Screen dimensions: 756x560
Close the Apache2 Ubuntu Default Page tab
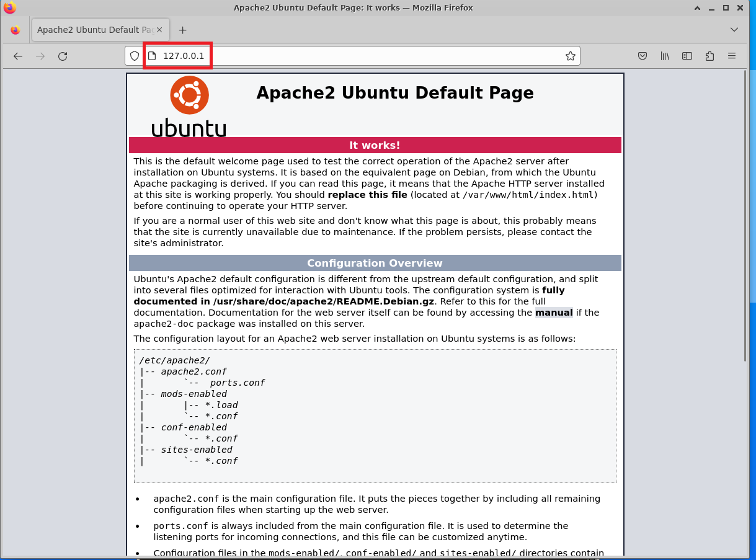coord(159,30)
